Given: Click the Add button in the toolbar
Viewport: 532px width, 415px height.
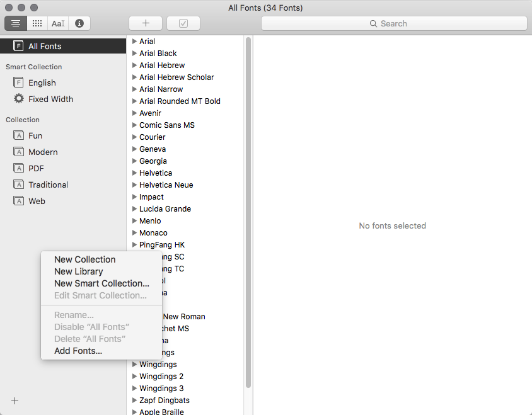Looking at the screenshot, I should coord(145,23).
